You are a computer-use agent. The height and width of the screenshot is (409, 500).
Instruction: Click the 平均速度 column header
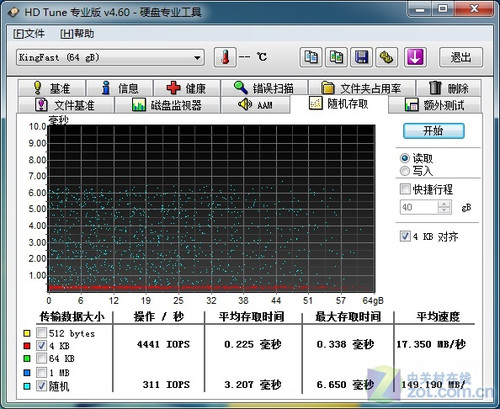tap(438, 316)
